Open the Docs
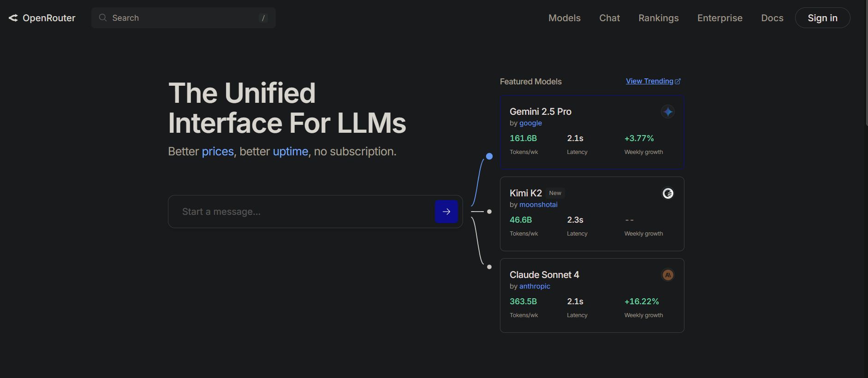Screen dimensions: 868x378 pyautogui.click(x=772, y=18)
